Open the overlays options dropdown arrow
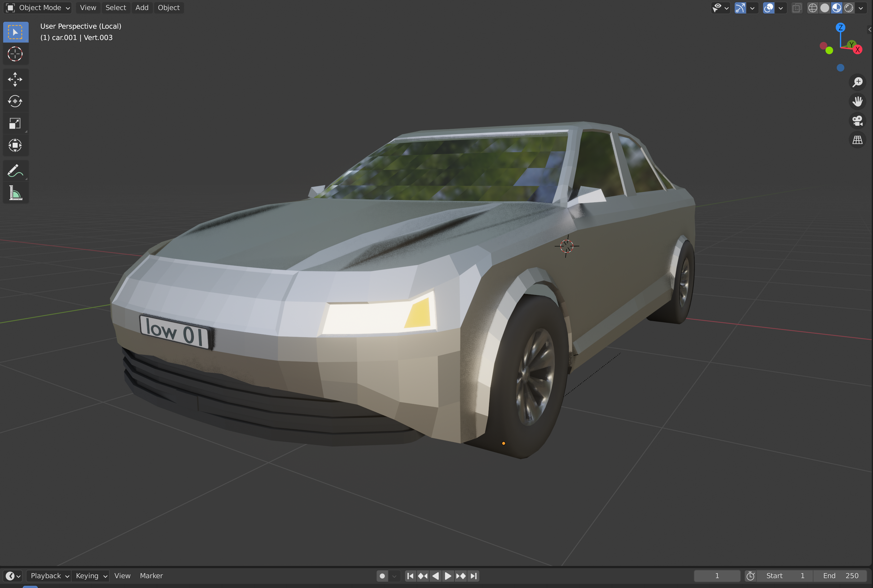 (x=781, y=8)
